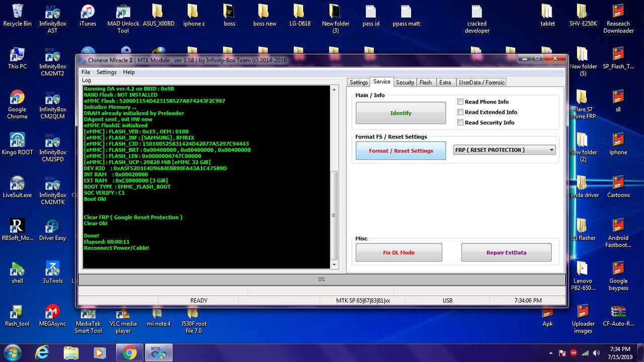
Task: Open the LG-D618 folder
Action: click(300, 16)
